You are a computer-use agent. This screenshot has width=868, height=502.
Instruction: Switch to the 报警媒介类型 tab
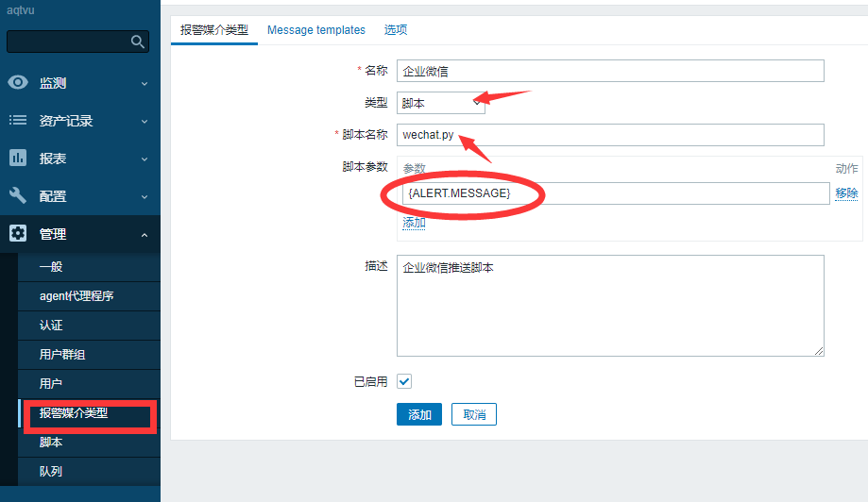[214, 30]
